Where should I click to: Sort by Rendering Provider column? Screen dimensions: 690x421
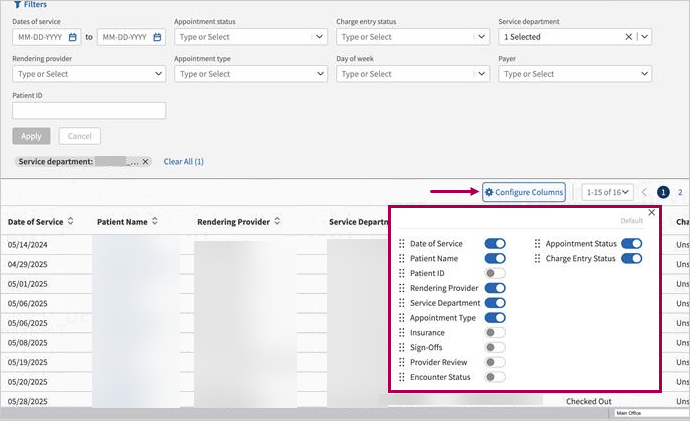pyautogui.click(x=277, y=222)
